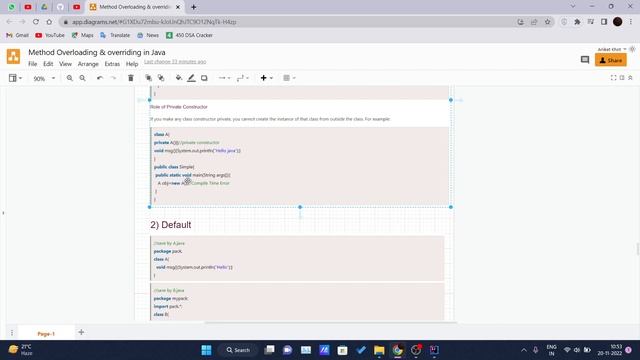The height and width of the screenshot is (360, 640).
Task: Toggle the format panel icon
Action: click(x=622, y=78)
